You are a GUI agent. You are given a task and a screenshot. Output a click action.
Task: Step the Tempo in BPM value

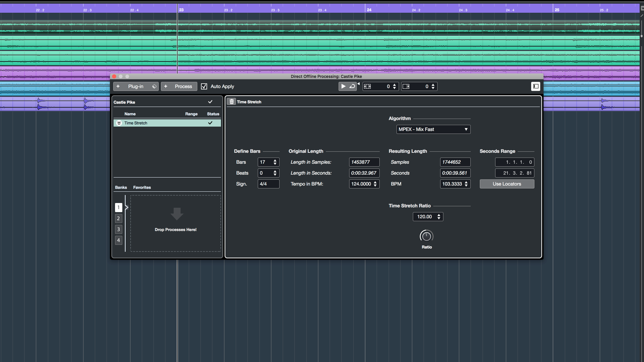click(375, 184)
